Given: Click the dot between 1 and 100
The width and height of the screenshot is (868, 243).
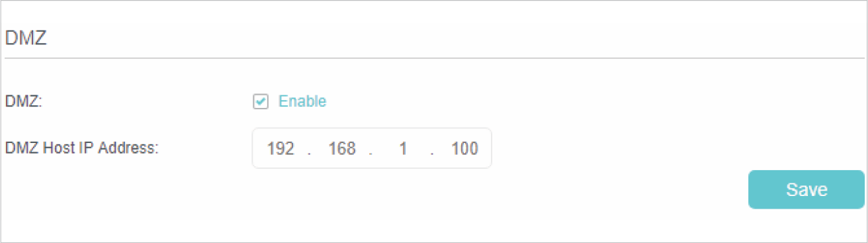Looking at the screenshot, I should point(432,154).
